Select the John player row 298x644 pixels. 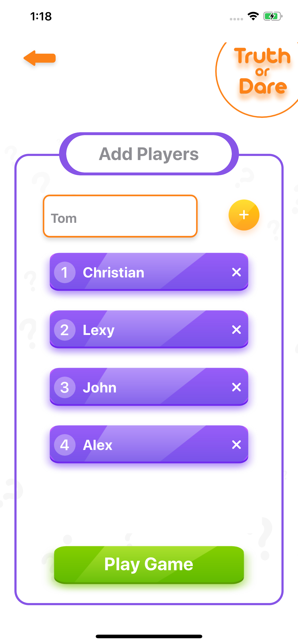coord(149,387)
